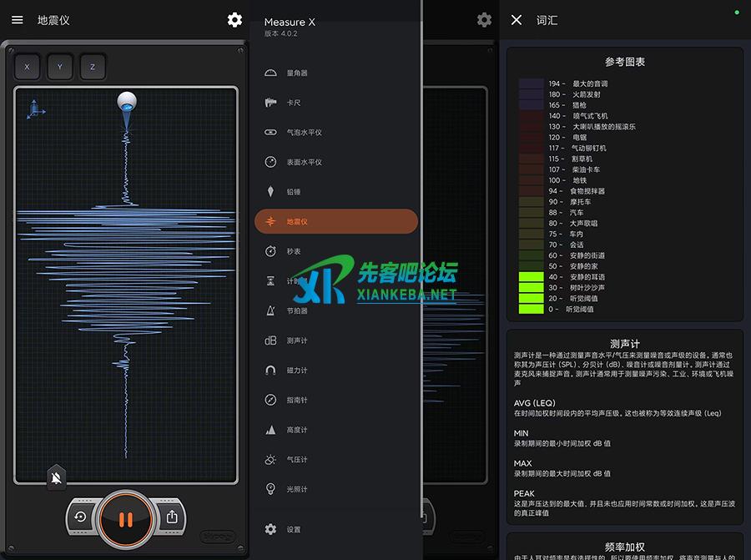Toggle the X axis button
Viewport: 751px width, 560px height.
click(27, 67)
